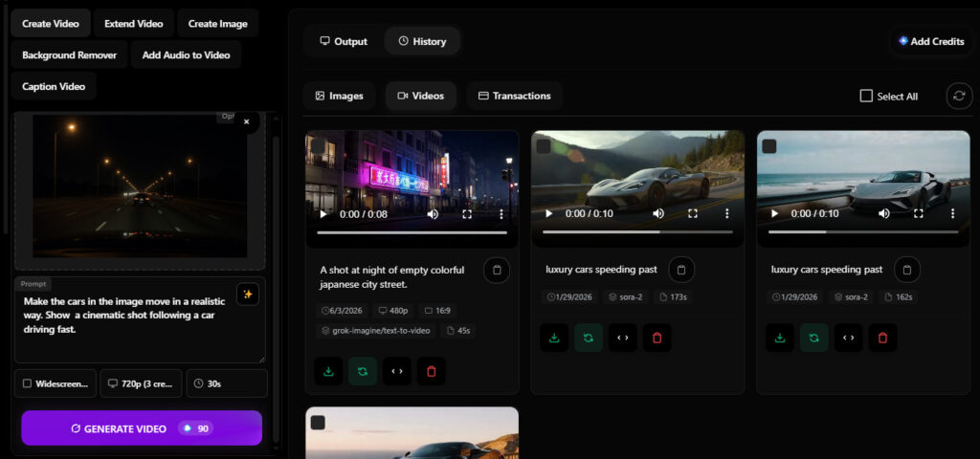This screenshot has width=980, height=459.
Task: Open the 720p resolution dropdown
Action: [142, 383]
